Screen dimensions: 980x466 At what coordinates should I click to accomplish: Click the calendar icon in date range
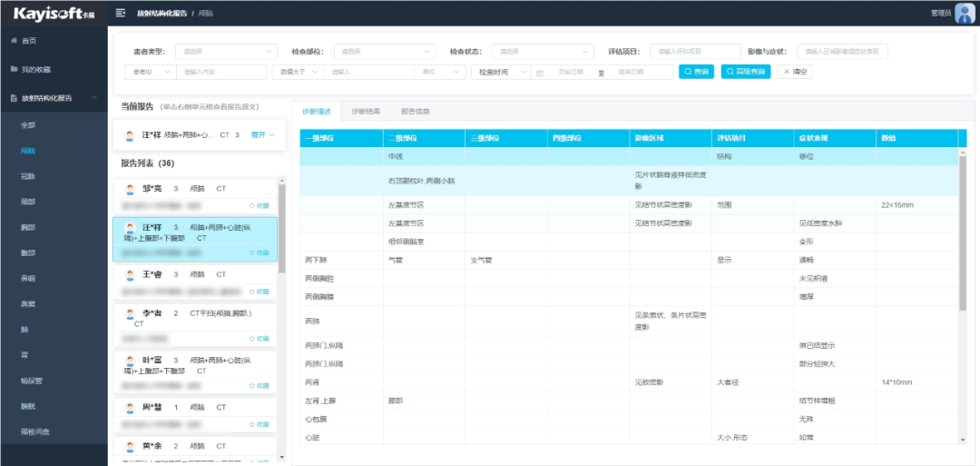coord(540,72)
